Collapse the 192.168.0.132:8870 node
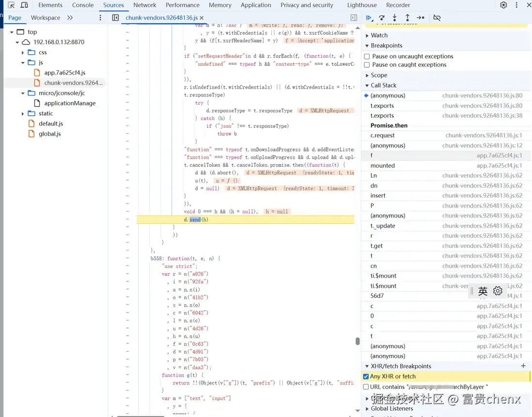532x417 pixels. pos(17,42)
